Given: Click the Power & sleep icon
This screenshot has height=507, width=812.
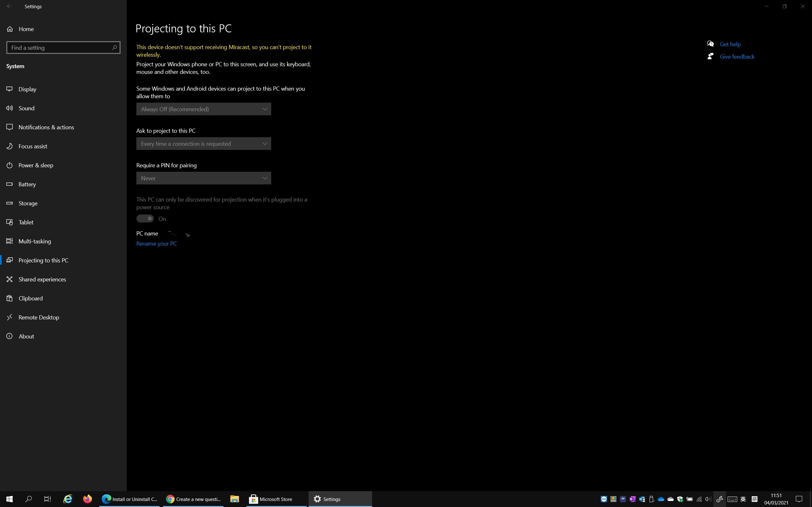Looking at the screenshot, I should point(10,165).
